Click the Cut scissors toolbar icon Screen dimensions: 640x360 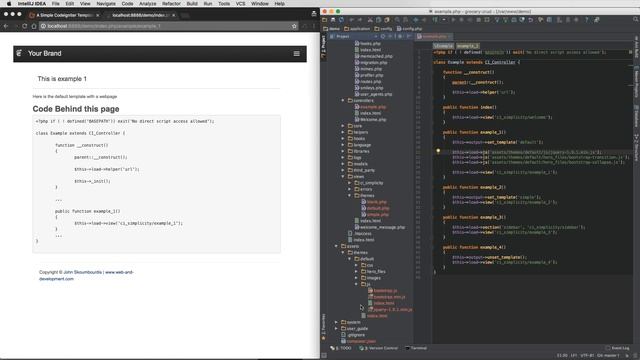pyautogui.click(x=370, y=20)
